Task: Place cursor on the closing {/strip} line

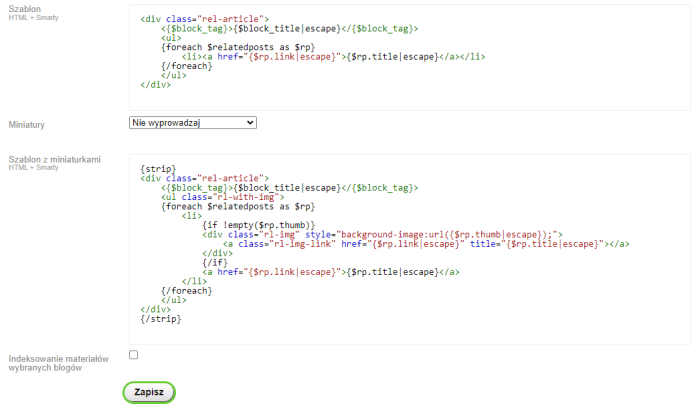Action: pos(161,320)
